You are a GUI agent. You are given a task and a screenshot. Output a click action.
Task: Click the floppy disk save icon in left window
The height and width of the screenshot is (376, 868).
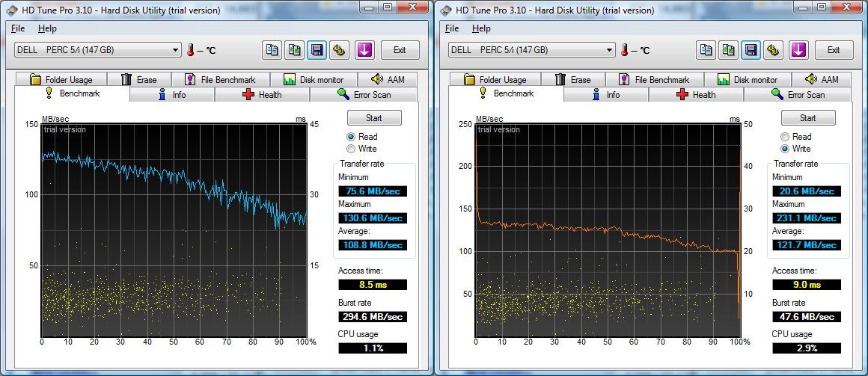tap(317, 50)
